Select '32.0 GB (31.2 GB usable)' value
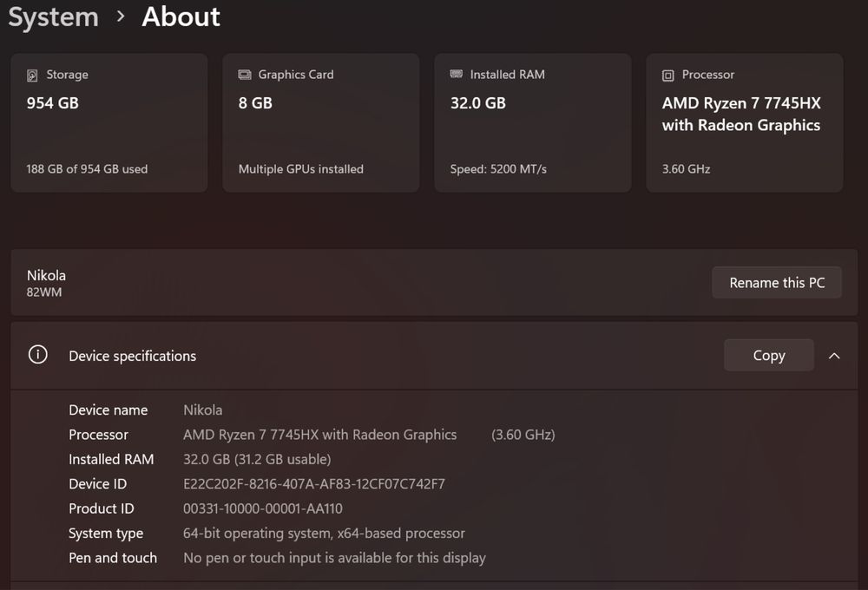868x590 pixels. click(257, 459)
